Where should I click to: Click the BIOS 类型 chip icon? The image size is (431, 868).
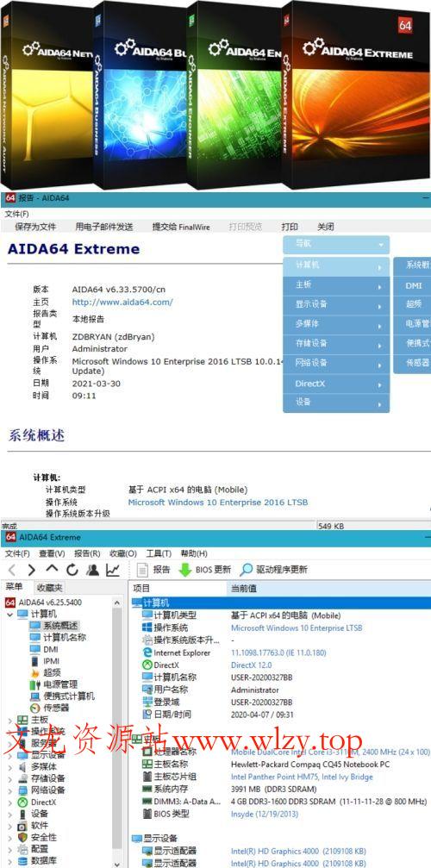tap(147, 814)
